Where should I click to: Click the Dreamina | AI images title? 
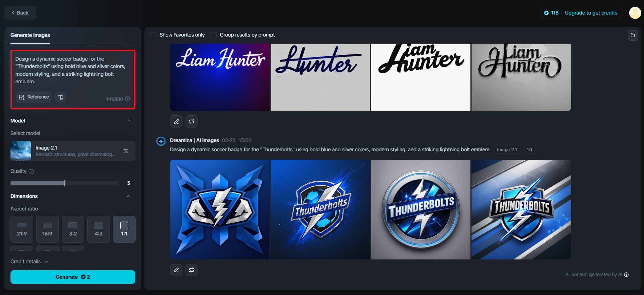pos(194,140)
